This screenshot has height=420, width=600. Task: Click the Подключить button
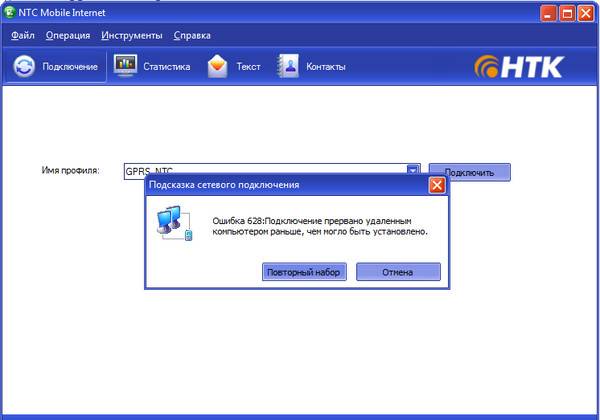tap(470, 173)
